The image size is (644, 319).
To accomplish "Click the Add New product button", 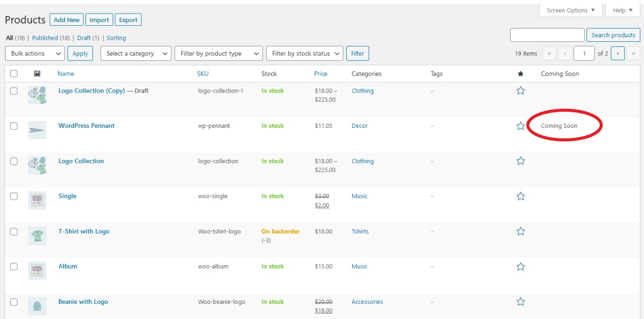I will pos(66,20).
